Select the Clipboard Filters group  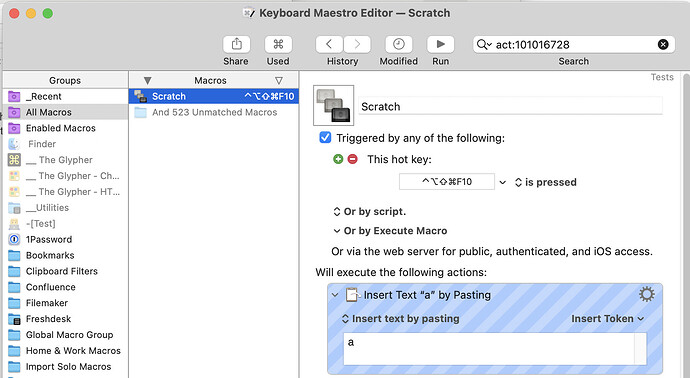coord(65,271)
